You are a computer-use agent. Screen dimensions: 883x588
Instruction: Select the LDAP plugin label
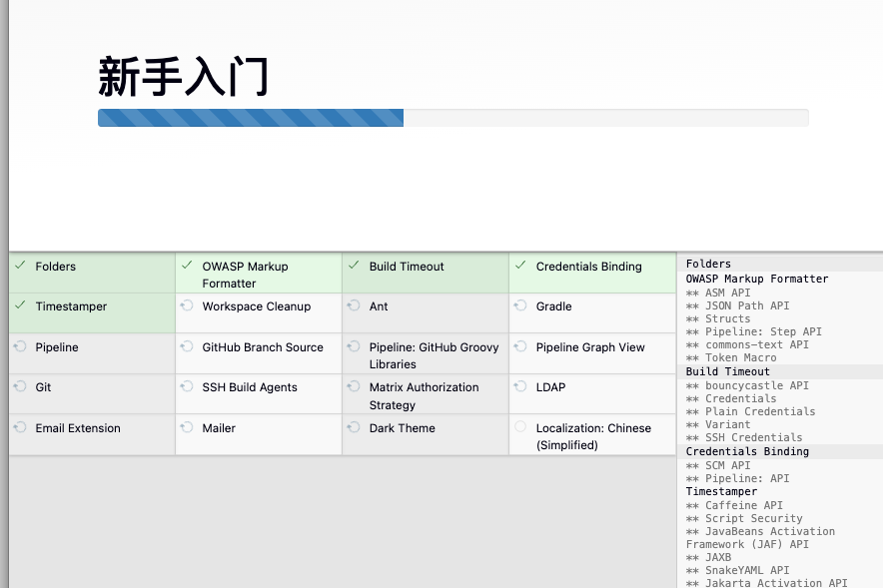pos(550,387)
